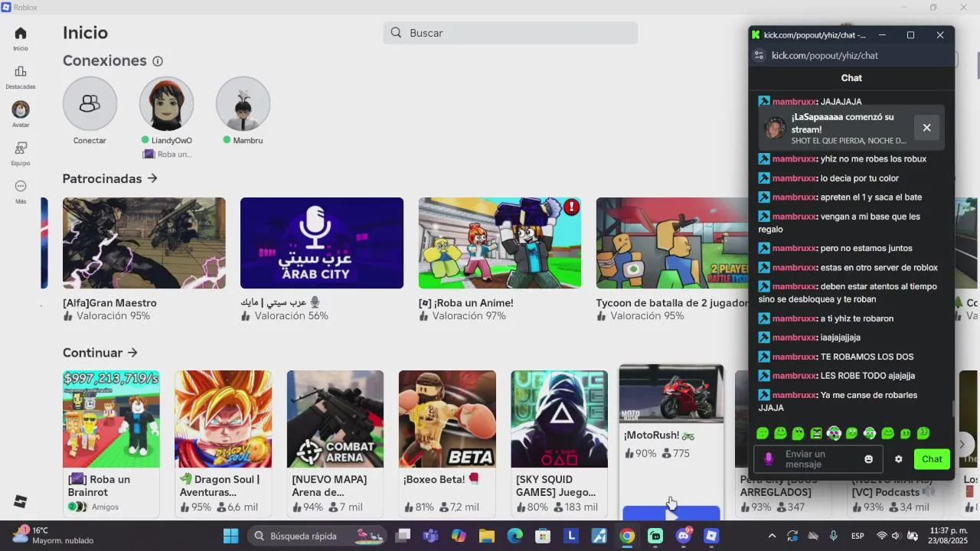This screenshot has width=980, height=551.
Task: Dismiss the LaSapaaaaa stream notification
Action: [926, 128]
